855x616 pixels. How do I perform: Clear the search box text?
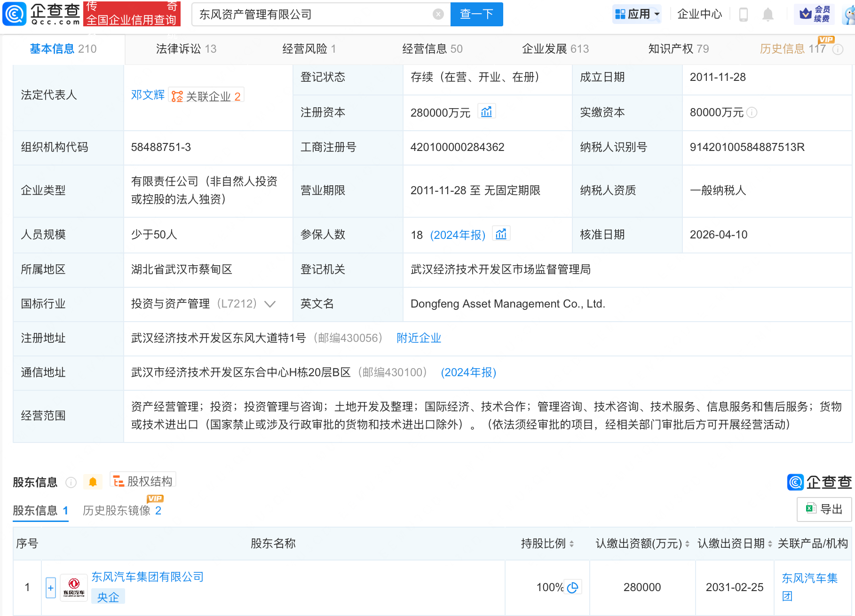pos(438,15)
